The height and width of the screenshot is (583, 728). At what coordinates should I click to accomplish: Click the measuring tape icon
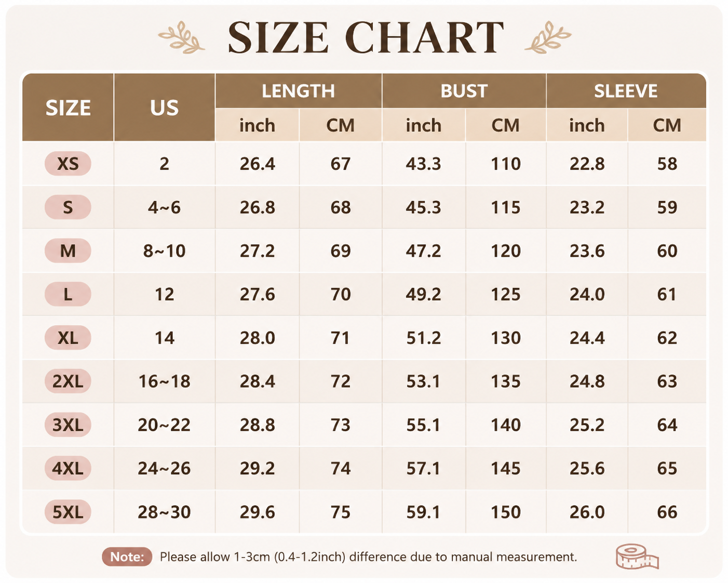pyautogui.click(x=637, y=556)
